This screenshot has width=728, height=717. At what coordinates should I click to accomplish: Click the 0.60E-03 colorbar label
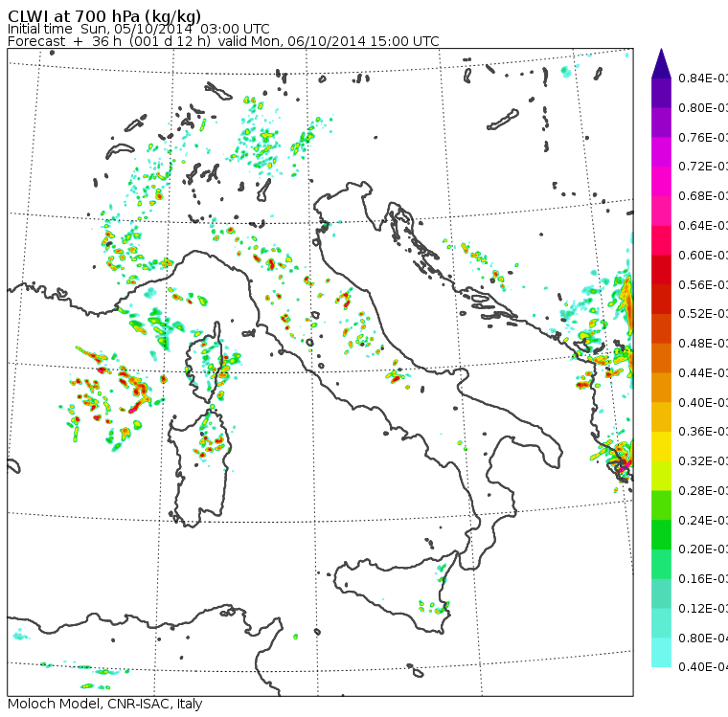point(703,256)
